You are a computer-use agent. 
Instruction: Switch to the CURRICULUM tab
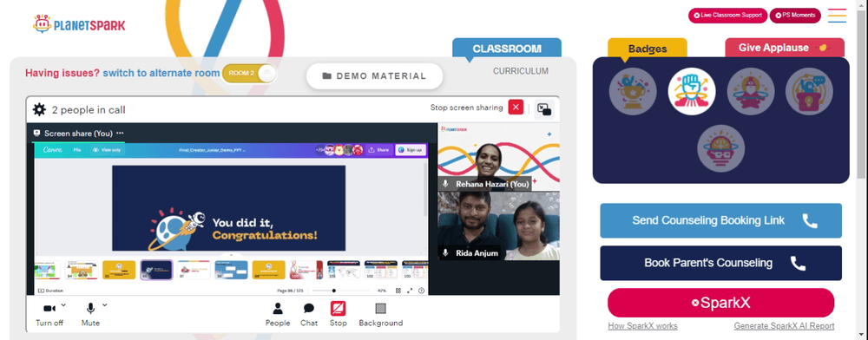tap(521, 71)
